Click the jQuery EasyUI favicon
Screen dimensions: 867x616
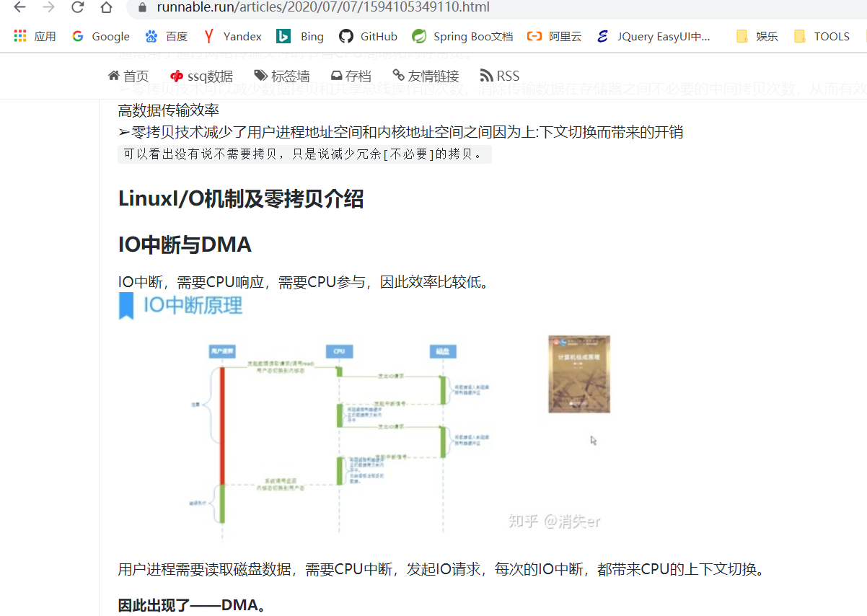click(603, 36)
